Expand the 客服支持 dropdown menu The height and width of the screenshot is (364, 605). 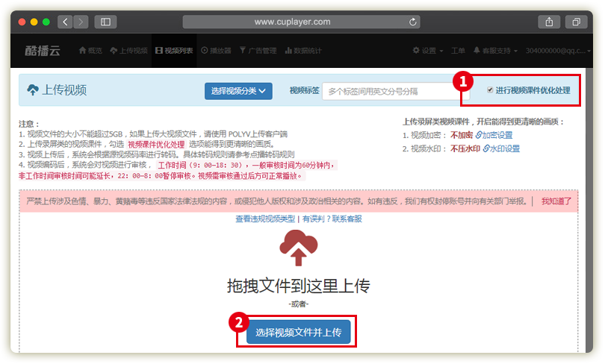pos(495,51)
